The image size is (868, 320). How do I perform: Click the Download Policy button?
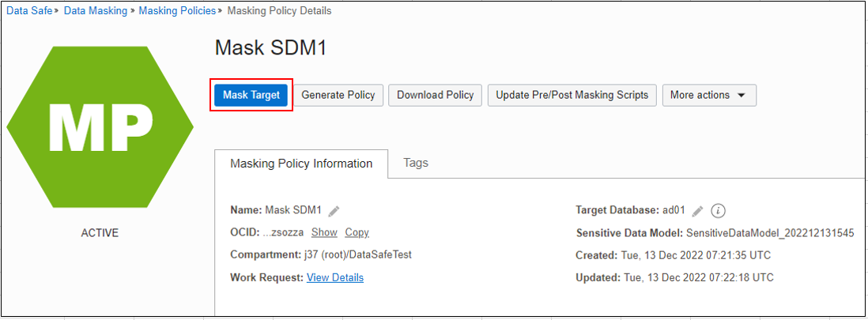click(x=435, y=96)
